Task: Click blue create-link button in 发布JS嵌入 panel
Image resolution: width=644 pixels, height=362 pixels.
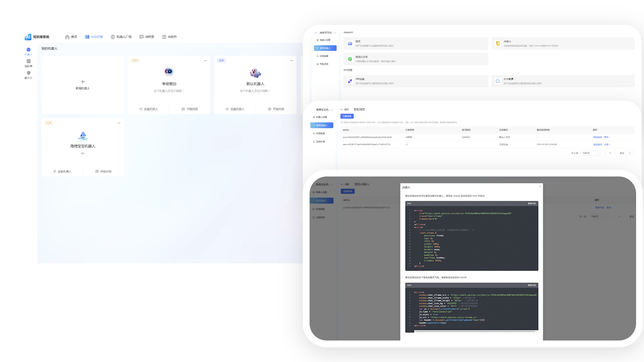Action: 348,191
